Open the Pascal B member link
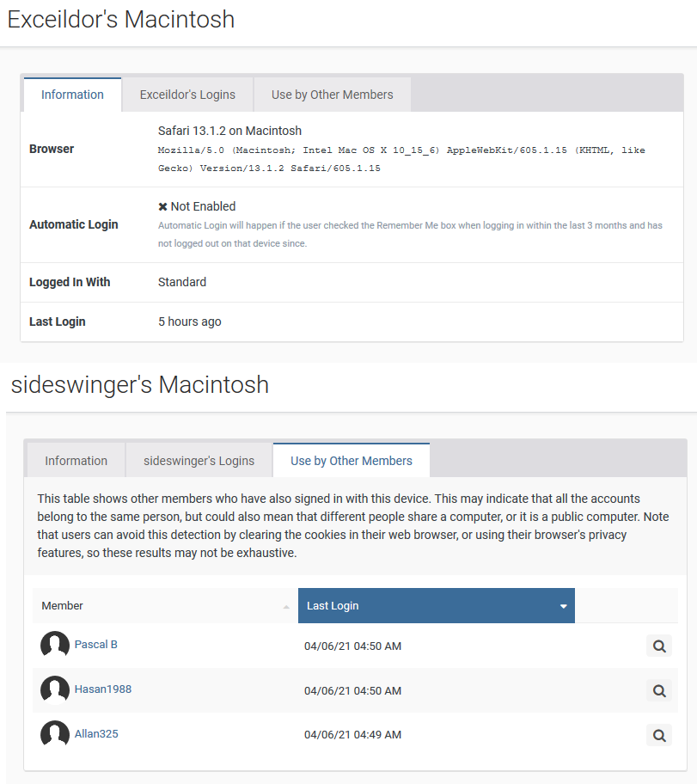The width and height of the screenshot is (697, 784). pyautogui.click(x=96, y=645)
